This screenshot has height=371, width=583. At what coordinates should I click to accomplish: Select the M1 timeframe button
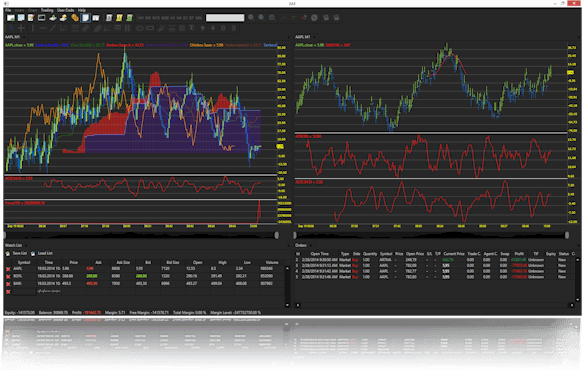coord(141,18)
